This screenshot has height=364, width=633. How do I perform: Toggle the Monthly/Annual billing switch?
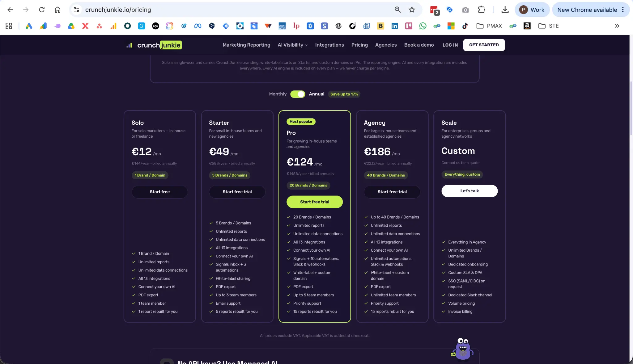click(x=298, y=94)
